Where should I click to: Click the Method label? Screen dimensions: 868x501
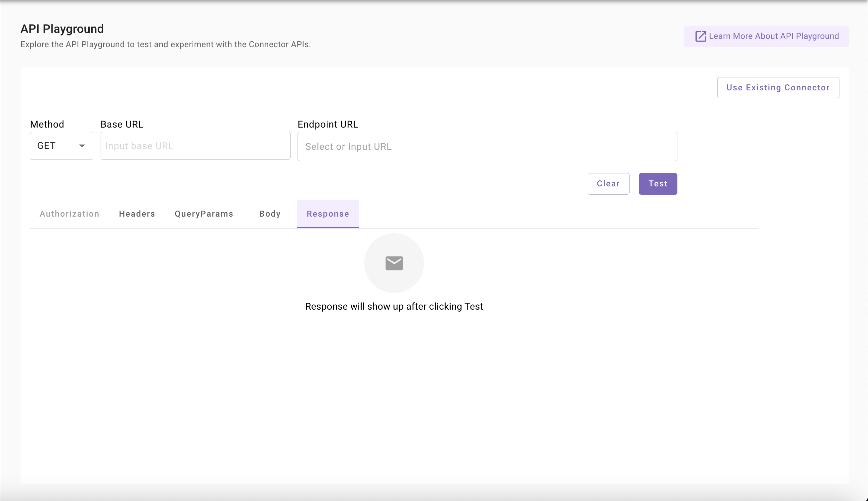[x=47, y=124]
